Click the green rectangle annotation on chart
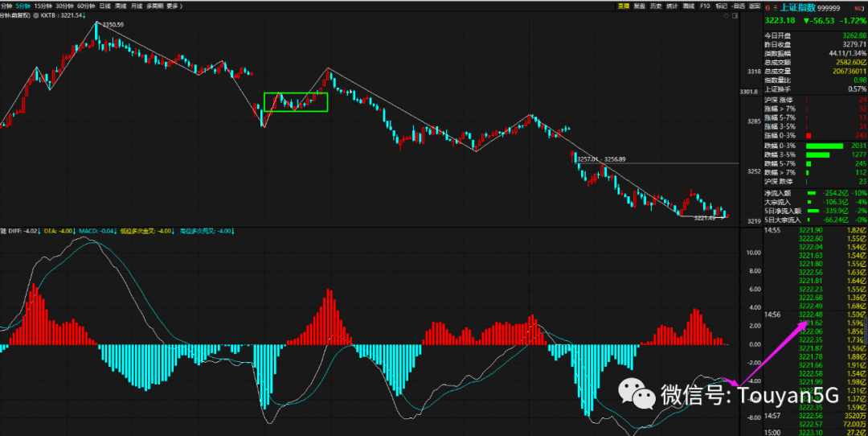868x436 pixels. pyautogui.click(x=296, y=101)
